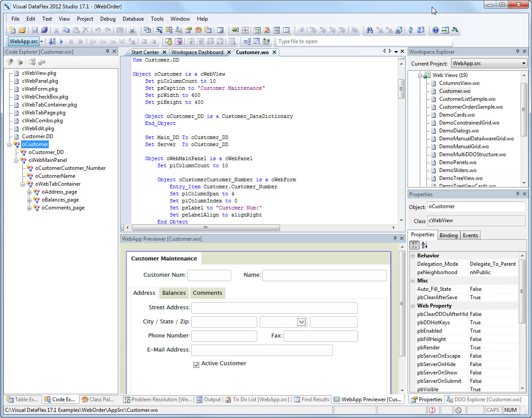Screen dimensions: 532x418
Task: Select the Categorized properties view icon
Action: 414,245
